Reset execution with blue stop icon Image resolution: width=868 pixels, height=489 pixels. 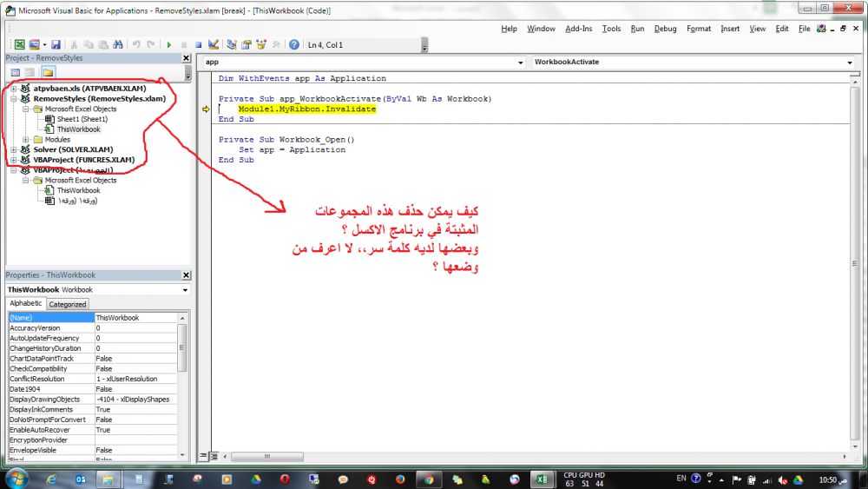tap(198, 45)
